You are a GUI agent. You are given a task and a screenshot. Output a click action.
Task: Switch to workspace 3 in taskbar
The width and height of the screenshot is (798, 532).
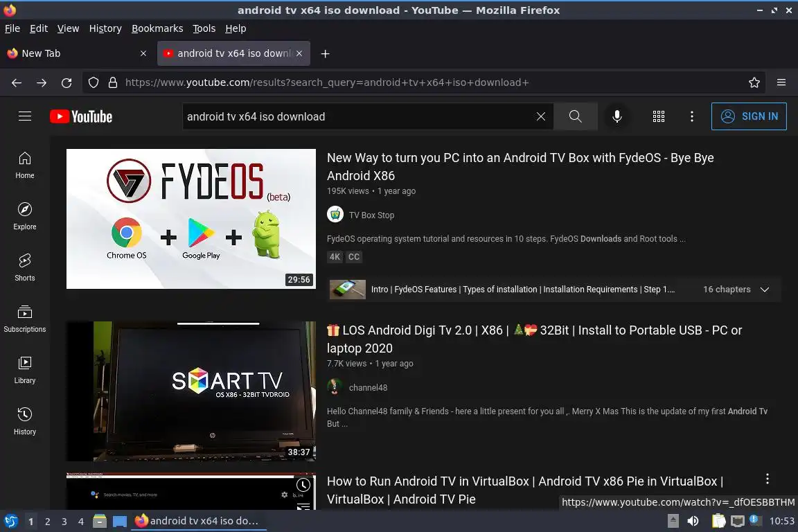pyautogui.click(x=64, y=522)
